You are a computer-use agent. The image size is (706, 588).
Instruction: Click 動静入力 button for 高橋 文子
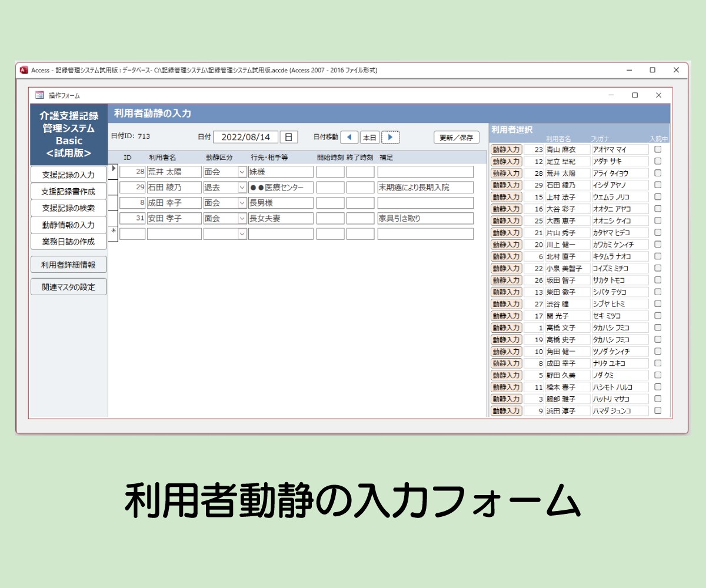point(506,328)
